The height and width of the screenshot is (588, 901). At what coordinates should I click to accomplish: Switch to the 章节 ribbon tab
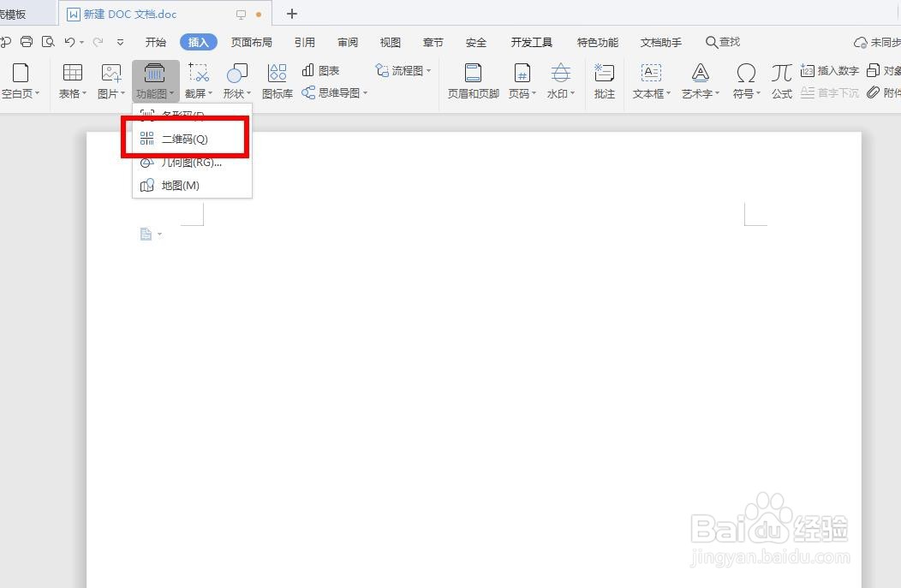point(433,42)
